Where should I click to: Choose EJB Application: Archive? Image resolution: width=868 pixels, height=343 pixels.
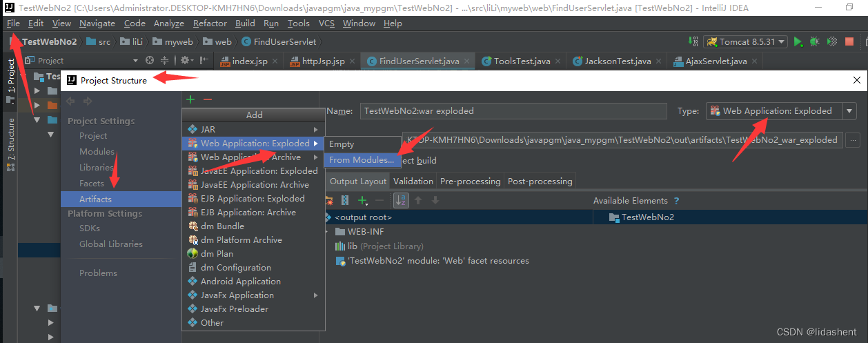point(253,212)
